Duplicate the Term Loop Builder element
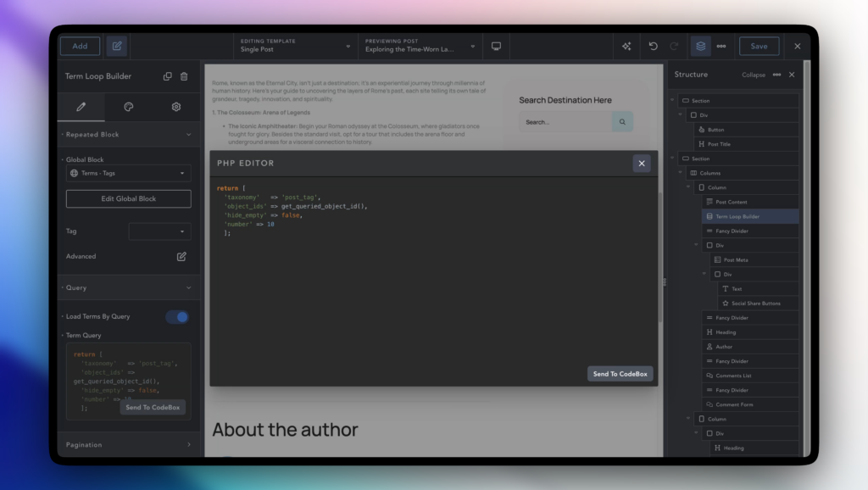 click(167, 76)
